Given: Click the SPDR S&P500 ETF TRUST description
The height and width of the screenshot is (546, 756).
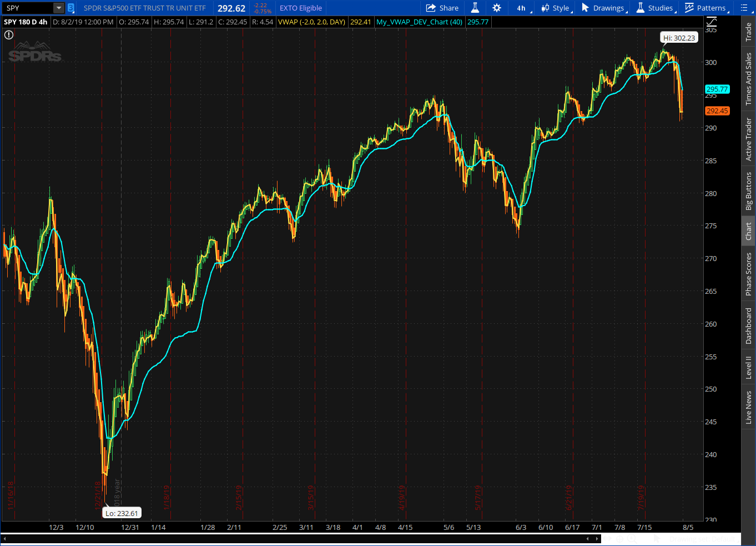Looking at the screenshot, I should pyautogui.click(x=145, y=8).
